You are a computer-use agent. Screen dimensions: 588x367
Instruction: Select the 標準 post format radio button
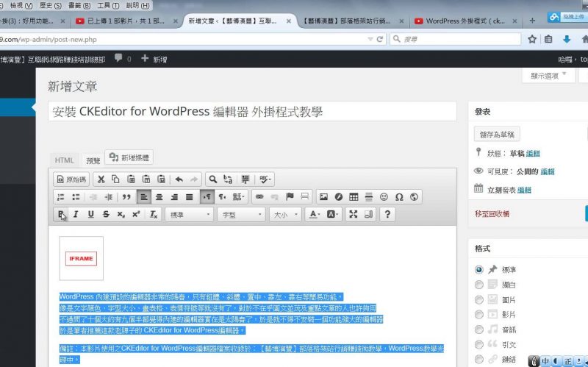tap(479, 269)
